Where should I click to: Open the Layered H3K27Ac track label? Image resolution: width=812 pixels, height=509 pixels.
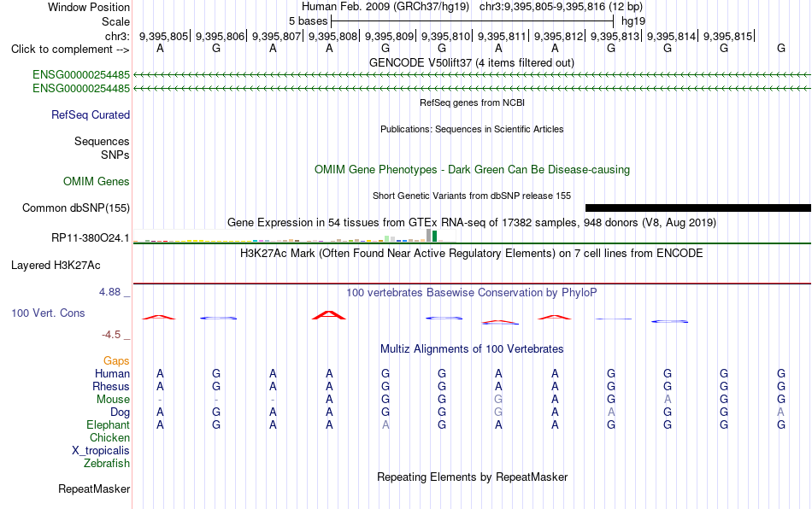pyautogui.click(x=56, y=266)
